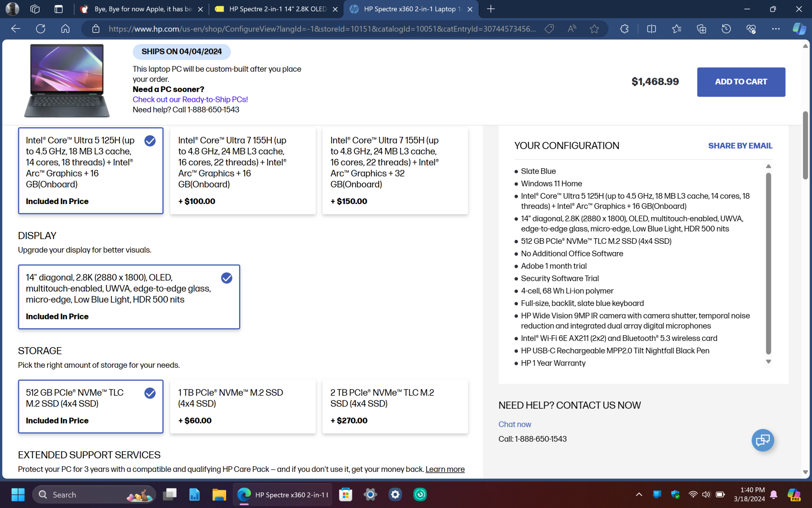Switch to the Bye Bye Apple tab
The width and height of the screenshot is (812, 508).
(x=142, y=9)
